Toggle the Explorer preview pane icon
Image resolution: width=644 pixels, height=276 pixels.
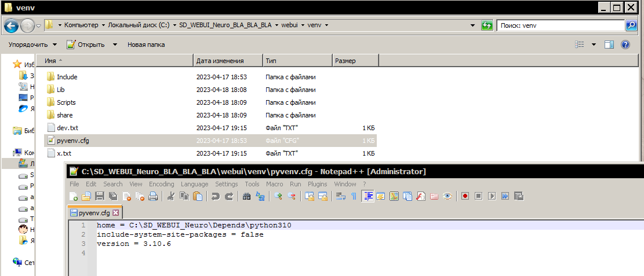609,45
